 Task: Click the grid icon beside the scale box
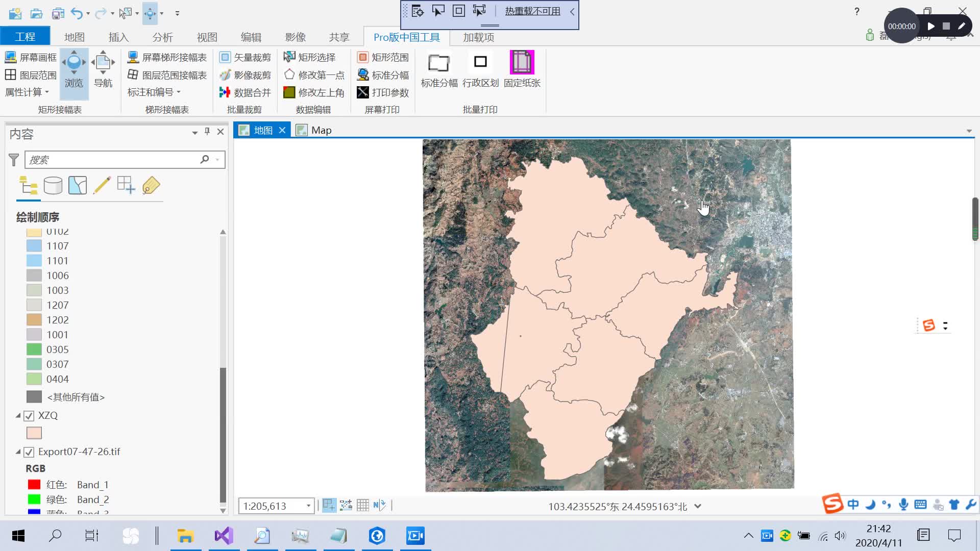click(x=362, y=506)
